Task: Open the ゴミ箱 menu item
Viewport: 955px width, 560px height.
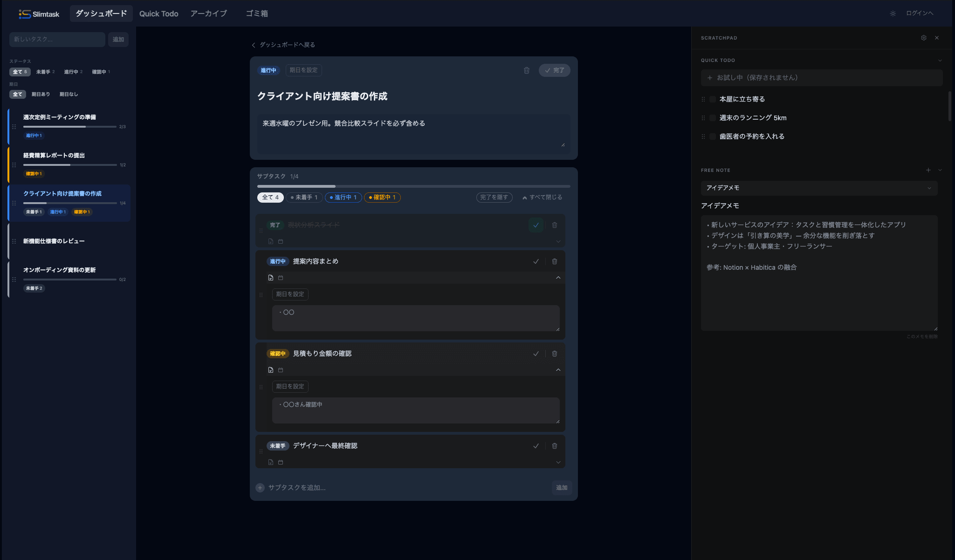Action: tap(255, 14)
